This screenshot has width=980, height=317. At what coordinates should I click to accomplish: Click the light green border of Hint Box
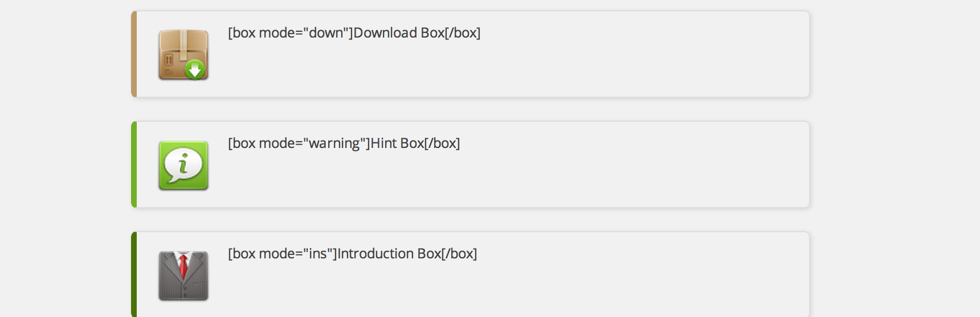tap(134, 164)
